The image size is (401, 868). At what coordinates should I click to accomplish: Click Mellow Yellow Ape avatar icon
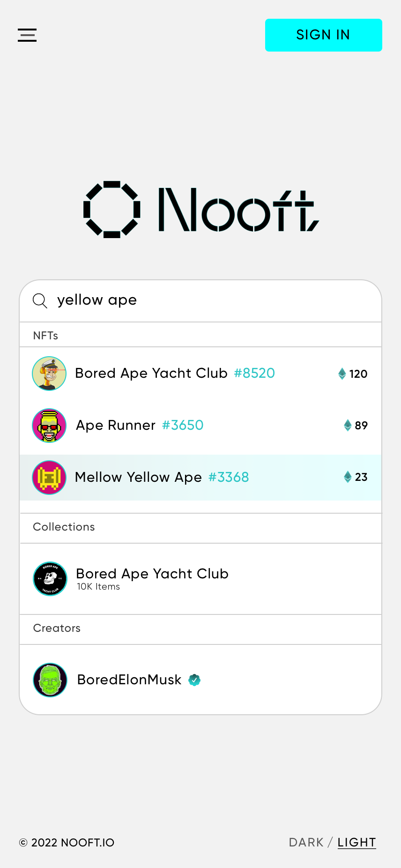(49, 478)
